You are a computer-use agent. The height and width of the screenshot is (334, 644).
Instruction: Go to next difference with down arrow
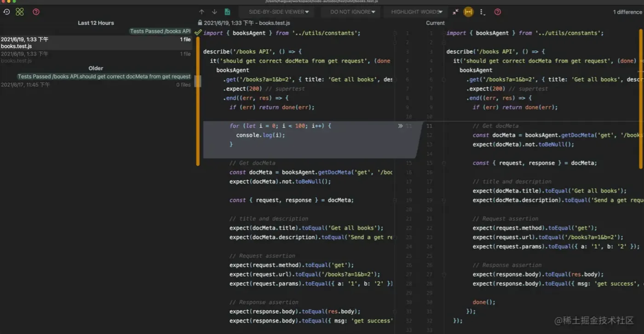[214, 12]
